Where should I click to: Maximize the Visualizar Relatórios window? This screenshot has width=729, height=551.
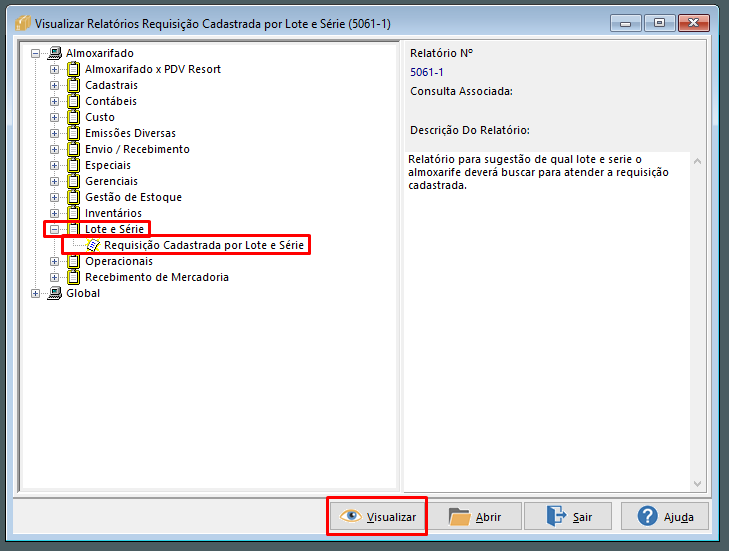click(x=659, y=23)
